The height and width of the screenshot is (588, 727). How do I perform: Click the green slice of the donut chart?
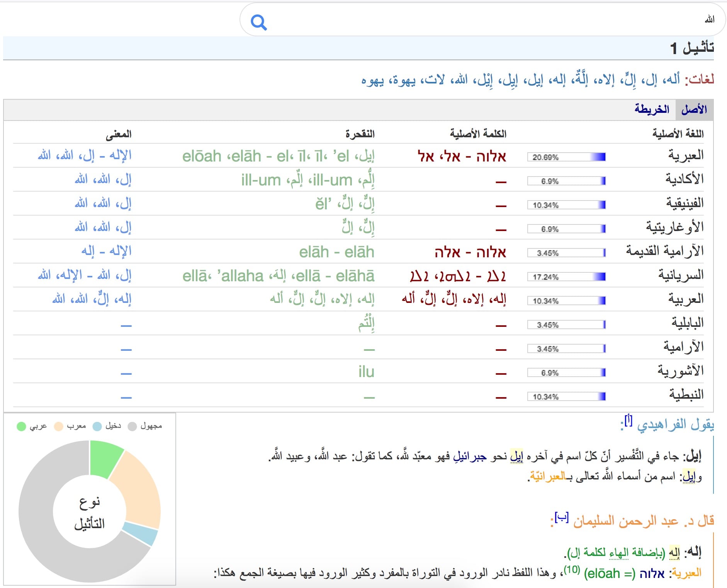tap(104, 457)
